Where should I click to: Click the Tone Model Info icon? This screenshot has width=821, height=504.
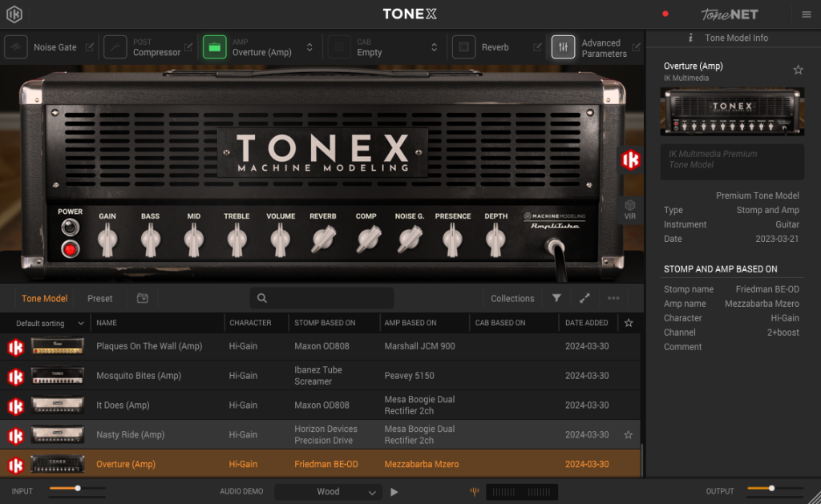tap(690, 38)
